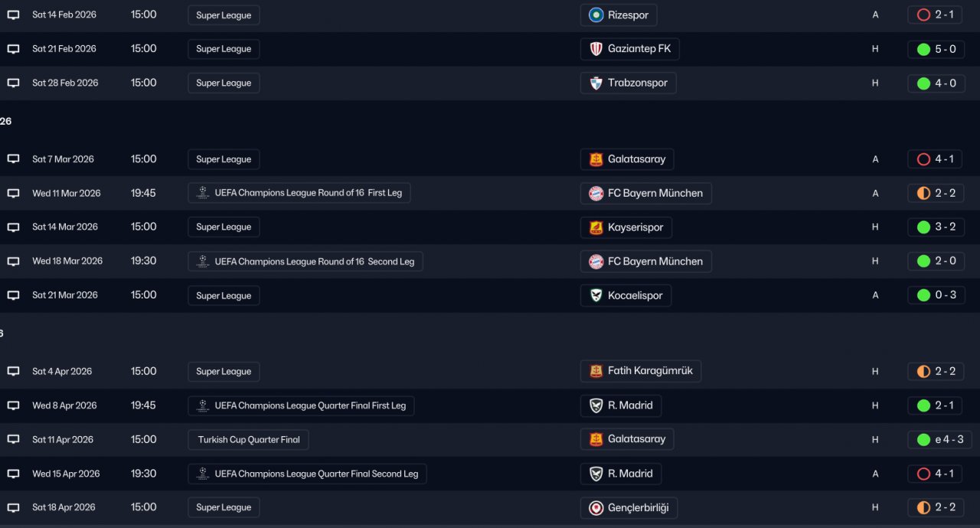Click the TV icon for Sat 14 Feb 2026
Viewport: 980px width, 528px height.
[13, 15]
